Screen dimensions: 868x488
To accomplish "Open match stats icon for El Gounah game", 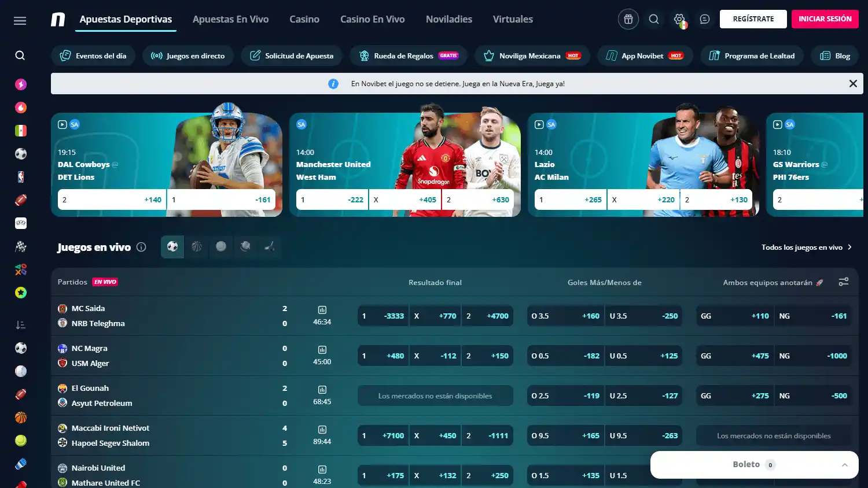I will tap(322, 390).
